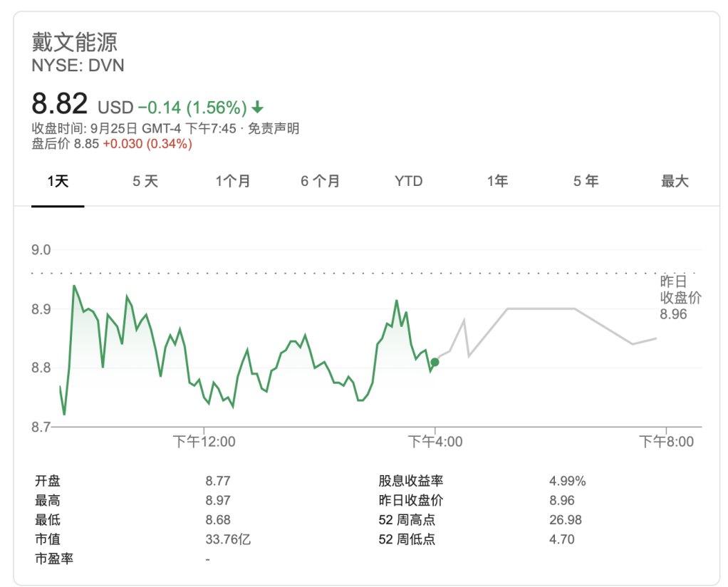Open the 1个月 chart tab
728x587 pixels.
coord(233,181)
